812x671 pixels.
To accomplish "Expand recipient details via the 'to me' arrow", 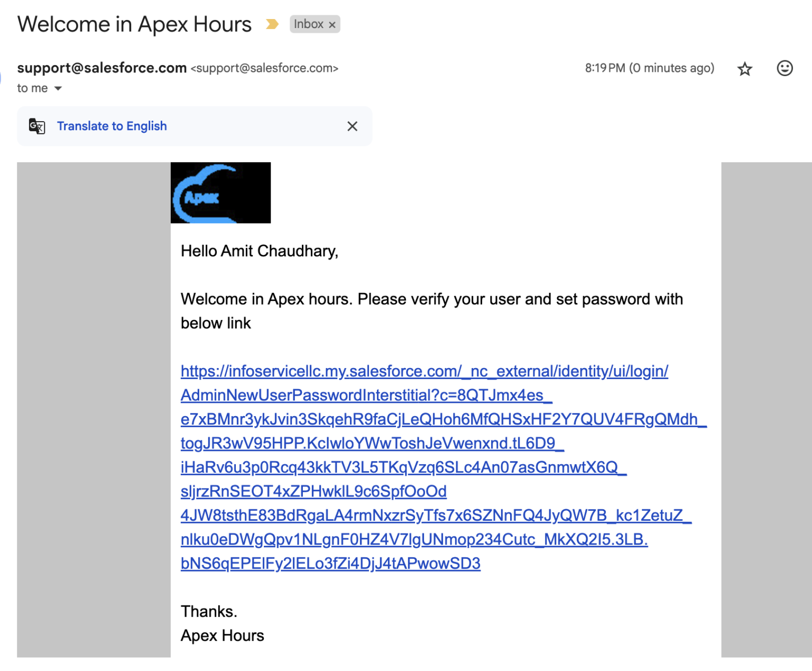I will click(58, 88).
